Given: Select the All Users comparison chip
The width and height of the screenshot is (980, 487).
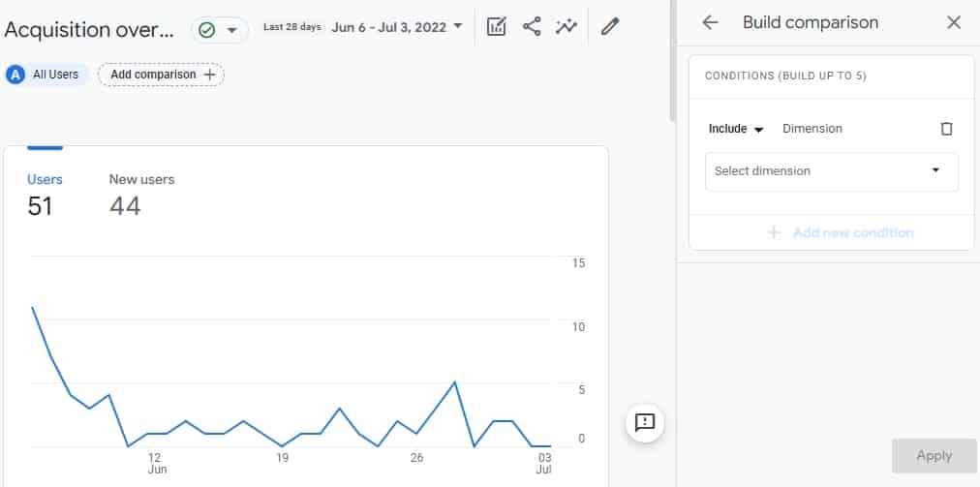Looking at the screenshot, I should pos(48,75).
